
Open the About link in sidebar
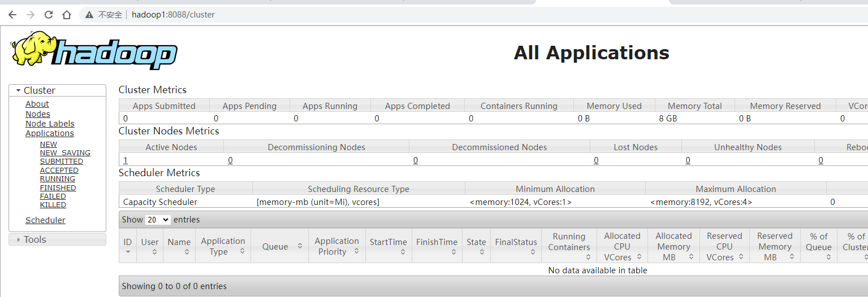(37, 104)
